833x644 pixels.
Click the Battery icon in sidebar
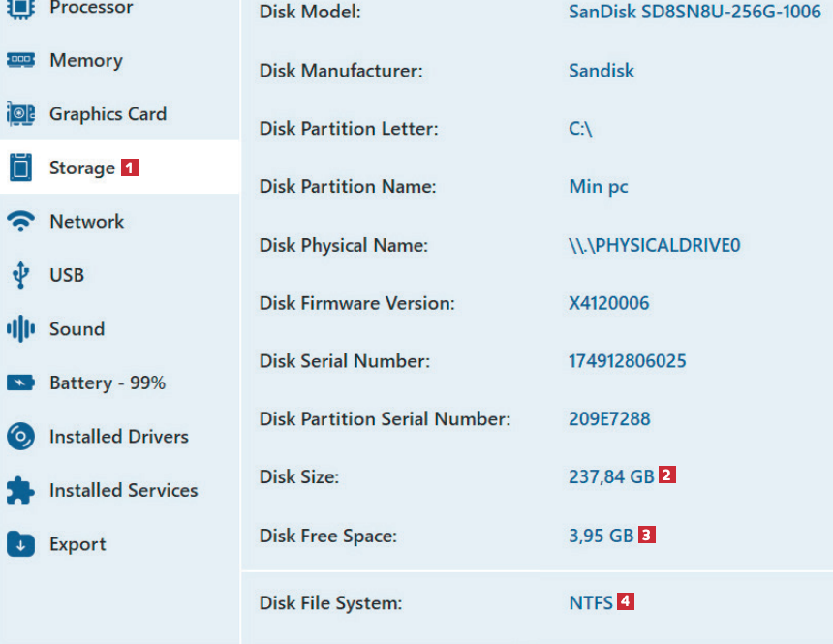(x=20, y=383)
